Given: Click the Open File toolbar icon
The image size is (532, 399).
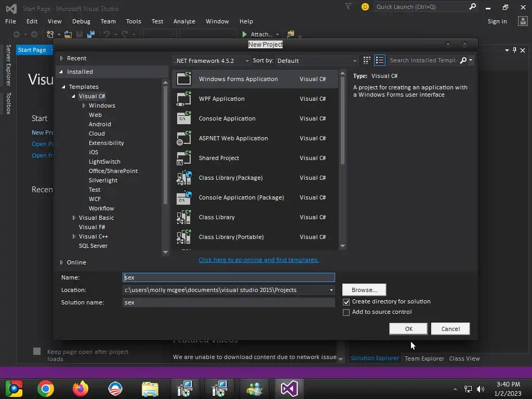Looking at the screenshot, I should [68, 34].
